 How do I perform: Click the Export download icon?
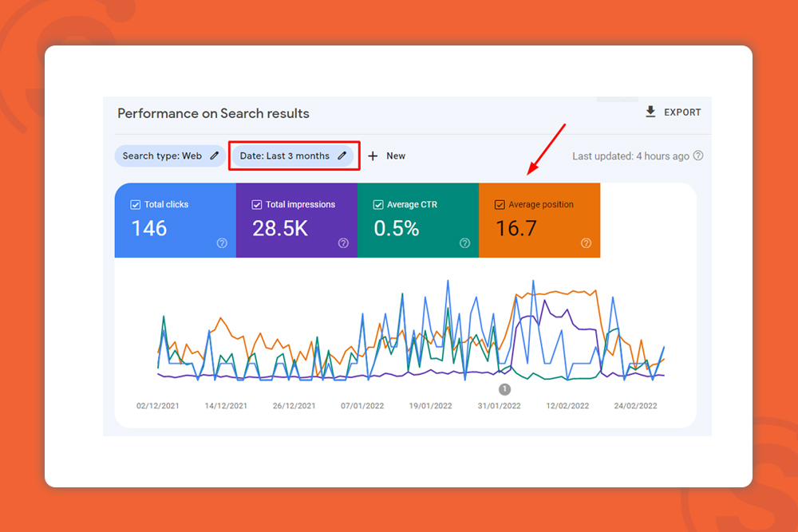tap(650, 112)
